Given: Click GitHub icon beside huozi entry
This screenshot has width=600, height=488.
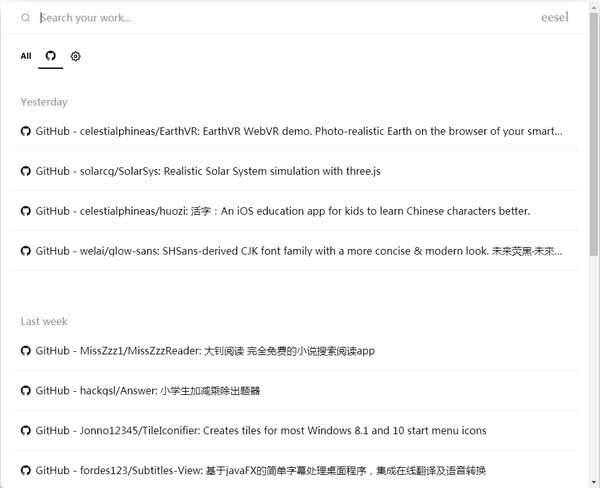Looking at the screenshot, I should 26,211.
